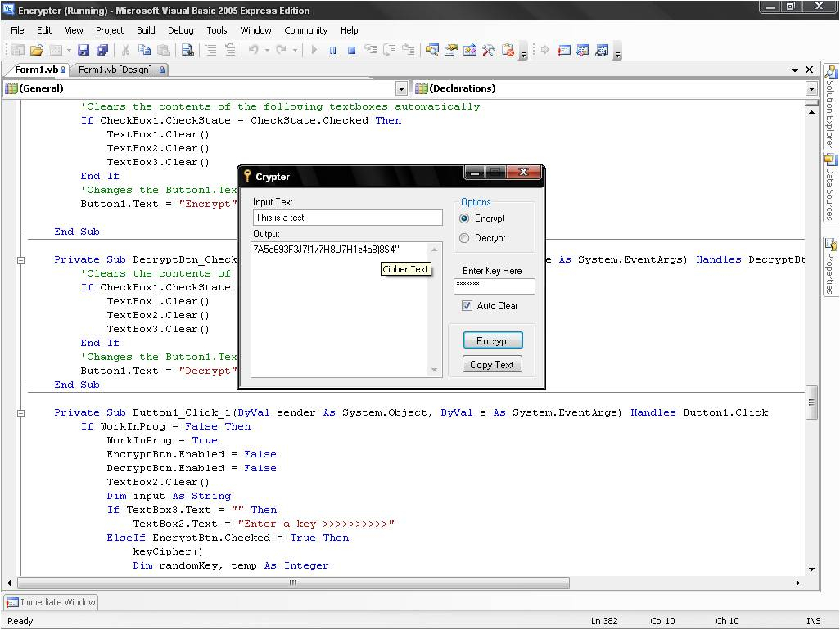Pause debugging with Break All icon
This screenshot has height=630, width=840.
(x=332, y=51)
